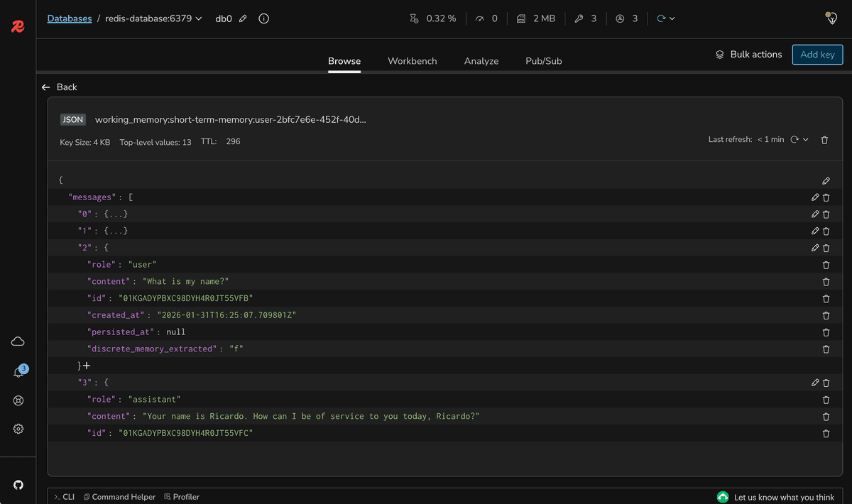
Task: Open database info tooltip icon
Action: point(263,19)
